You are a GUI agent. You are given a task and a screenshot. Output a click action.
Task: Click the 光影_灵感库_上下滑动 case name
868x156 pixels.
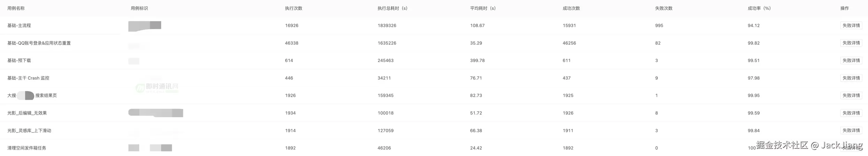pyautogui.click(x=29, y=131)
